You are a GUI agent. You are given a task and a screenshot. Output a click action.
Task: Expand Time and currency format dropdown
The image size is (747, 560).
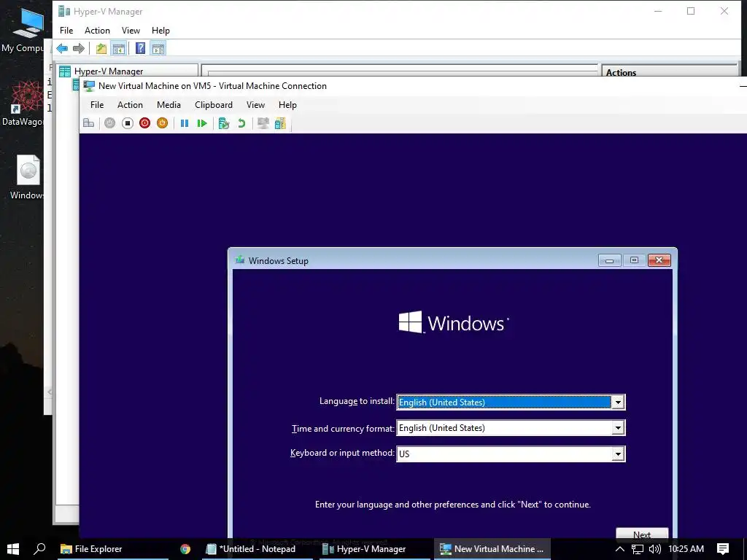click(x=618, y=428)
